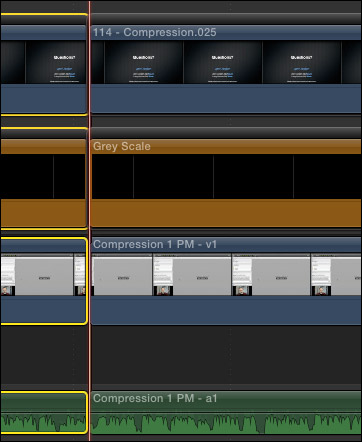362x442 pixels.
Task: Click the empty dark gap between video and audio clips
Action: [226, 355]
